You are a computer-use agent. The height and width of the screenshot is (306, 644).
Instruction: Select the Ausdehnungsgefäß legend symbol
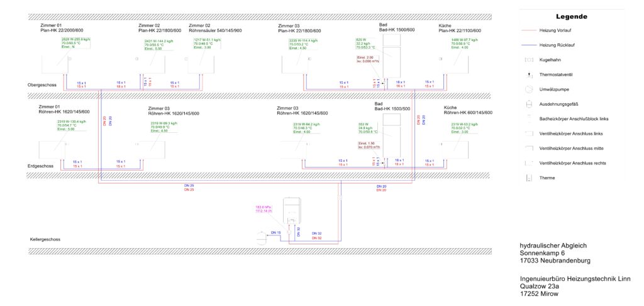(x=528, y=104)
